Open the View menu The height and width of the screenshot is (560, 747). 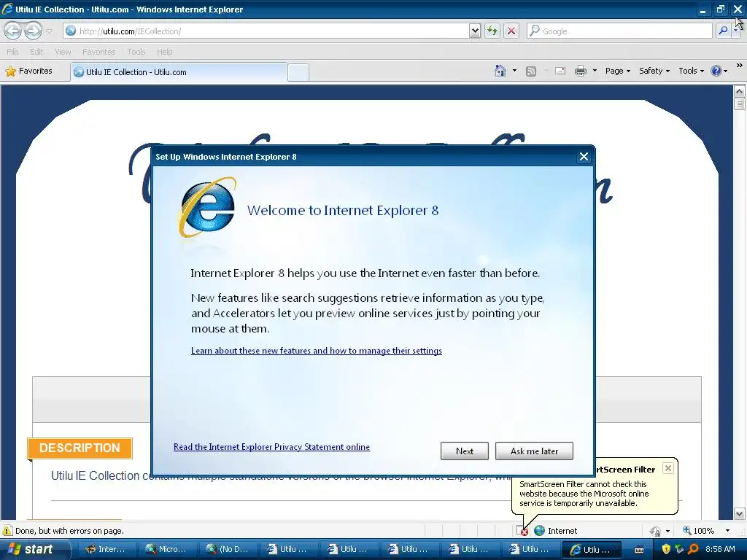point(63,52)
